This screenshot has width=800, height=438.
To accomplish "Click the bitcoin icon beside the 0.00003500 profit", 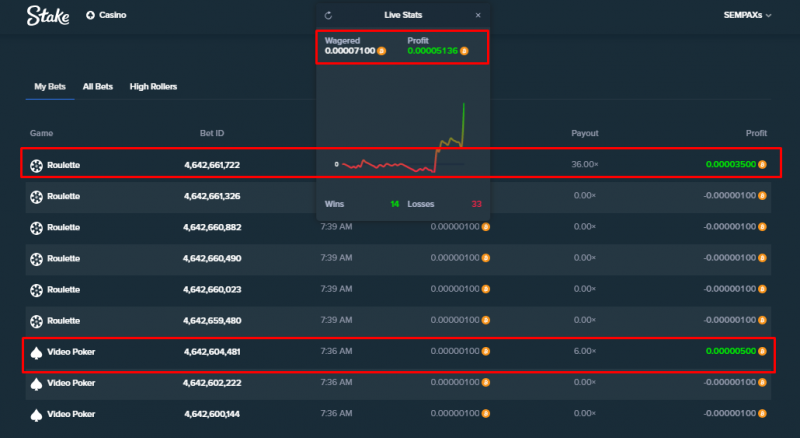I will coord(762,164).
